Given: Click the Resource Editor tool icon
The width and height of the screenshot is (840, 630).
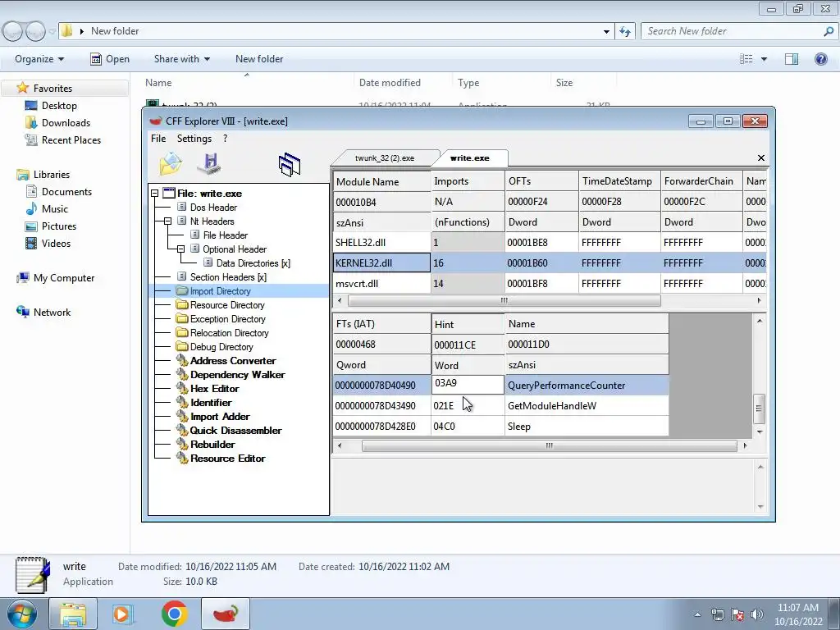Looking at the screenshot, I should [x=182, y=458].
